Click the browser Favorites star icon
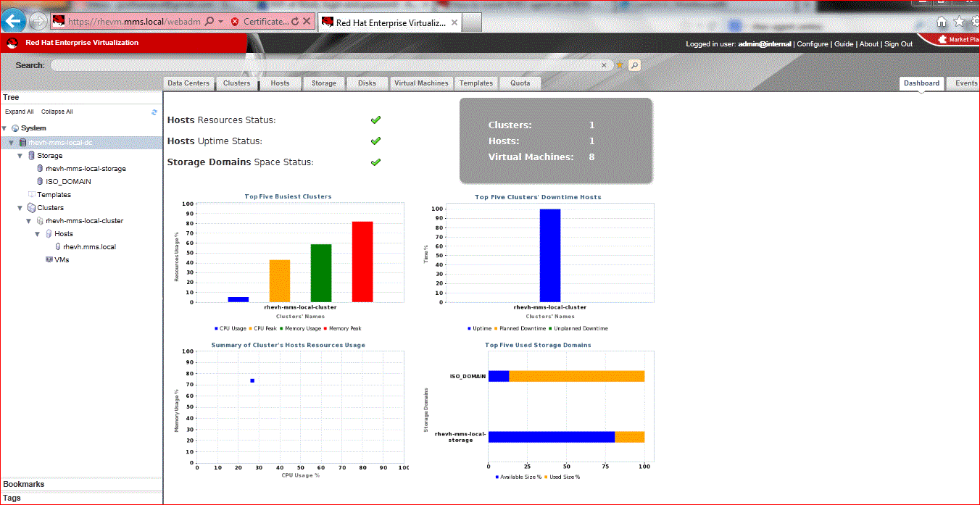Image resolution: width=980 pixels, height=505 pixels. click(x=959, y=22)
